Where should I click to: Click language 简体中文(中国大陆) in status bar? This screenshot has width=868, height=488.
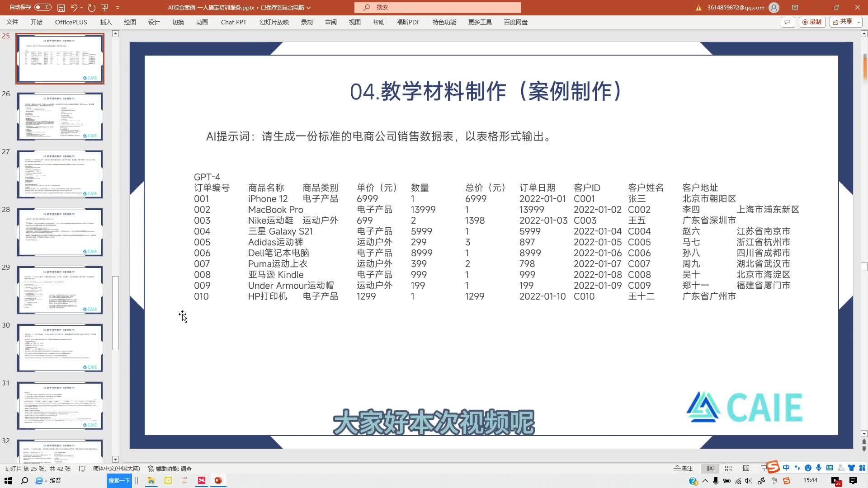pos(116,469)
